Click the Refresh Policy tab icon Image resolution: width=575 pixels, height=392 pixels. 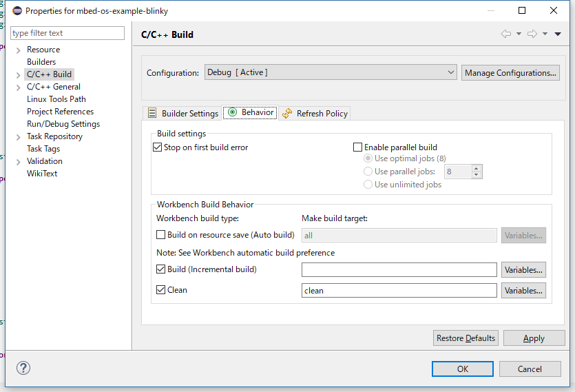pos(287,113)
